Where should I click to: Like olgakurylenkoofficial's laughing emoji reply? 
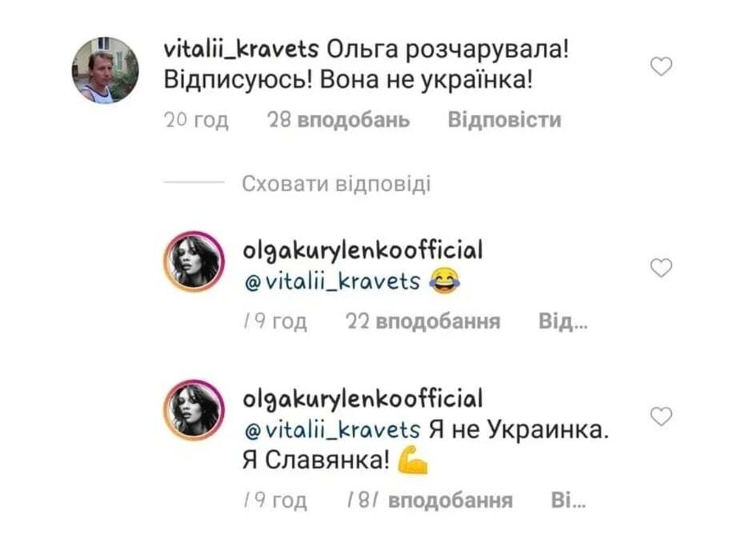661,268
